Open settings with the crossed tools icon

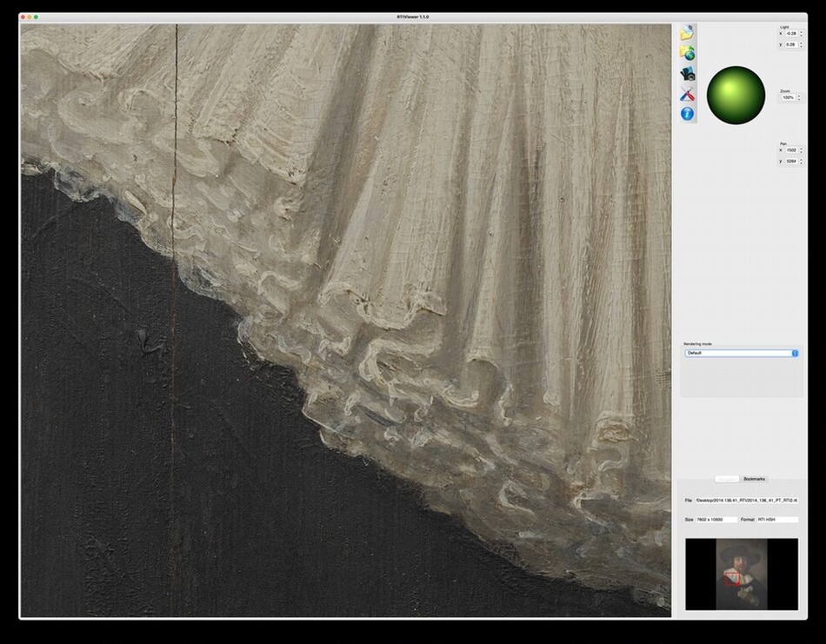point(687,94)
